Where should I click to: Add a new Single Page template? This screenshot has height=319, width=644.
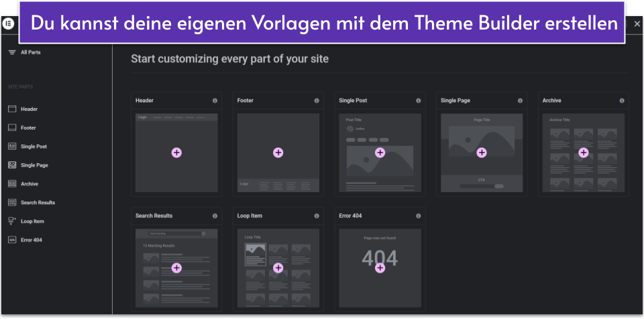(482, 153)
